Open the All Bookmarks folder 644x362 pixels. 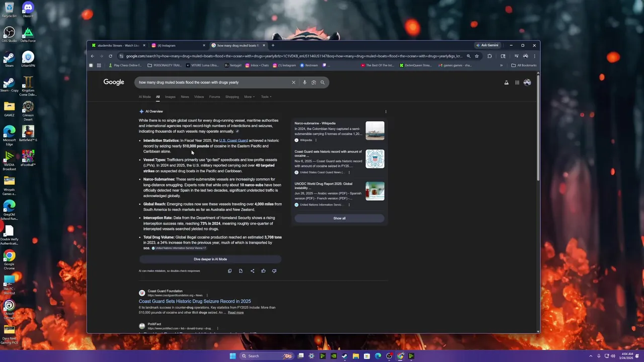524,65
